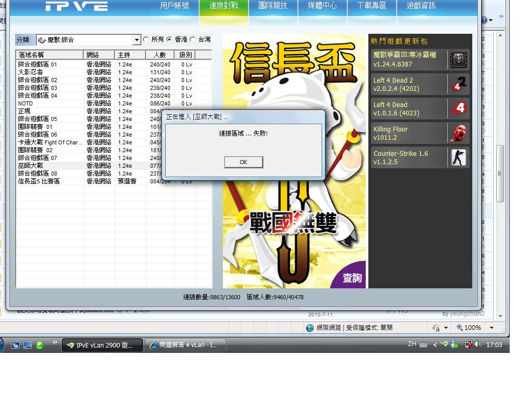Switch to 問題解答 vLan IE taskbar button
532x399 pixels.
[185, 345]
